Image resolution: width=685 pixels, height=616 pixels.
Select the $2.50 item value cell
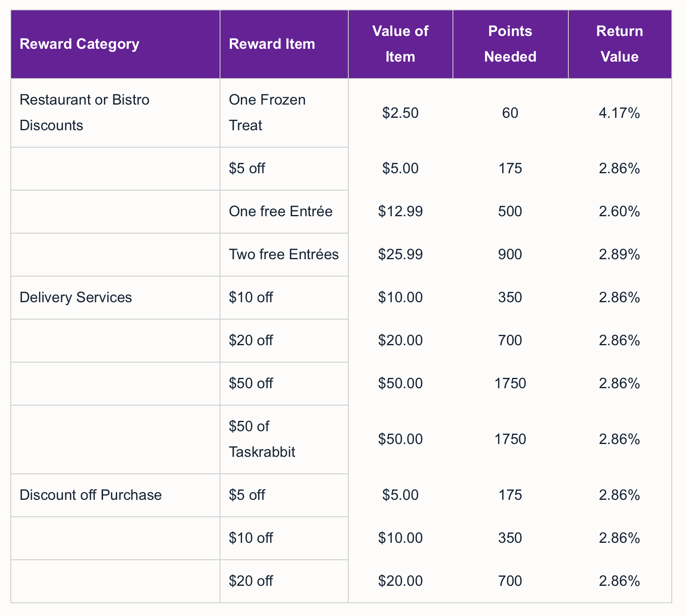pos(400,113)
